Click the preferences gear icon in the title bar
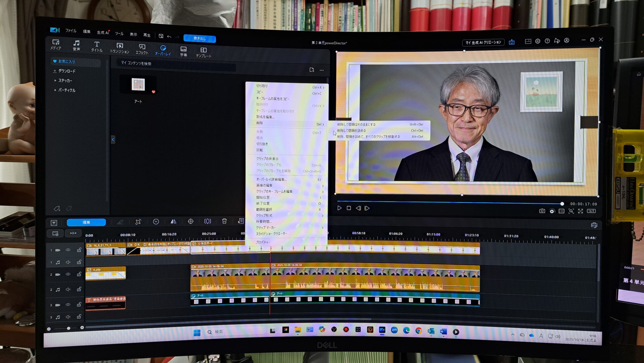Viewport: 644px width, 363px height. click(538, 41)
